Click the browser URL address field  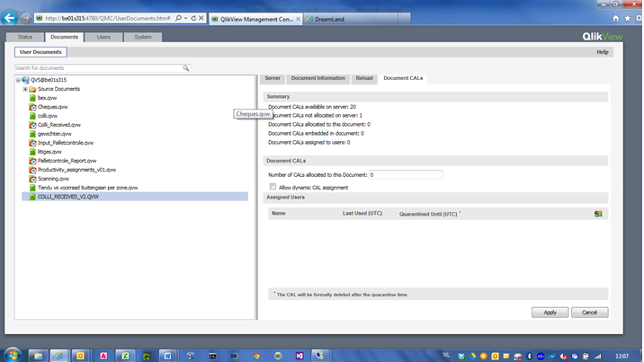108,19
